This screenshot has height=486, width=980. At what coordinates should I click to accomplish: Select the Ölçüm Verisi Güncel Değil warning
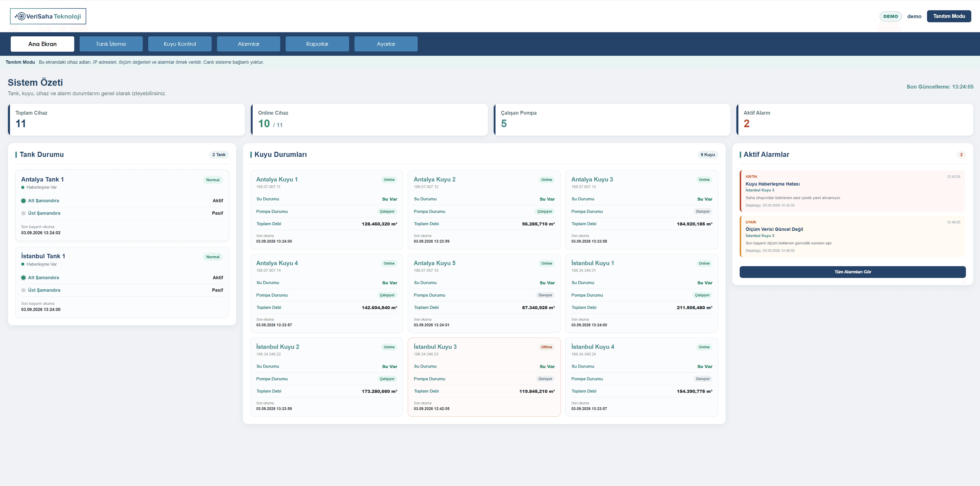pyautogui.click(x=853, y=236)
